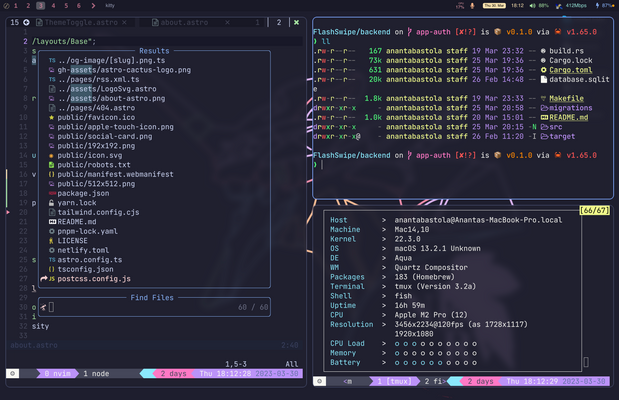This screenshot has height=400, width=619.
Task: Select tailwind.config.cjs in results
Action: pyautogui.click(x=98, y=212)
